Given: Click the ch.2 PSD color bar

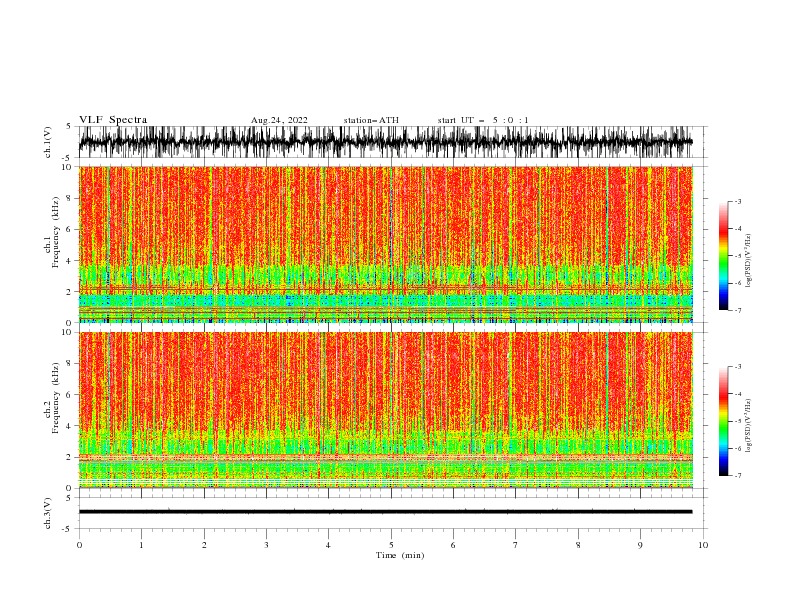Looking at the screenshot, I should coord(723,421).
